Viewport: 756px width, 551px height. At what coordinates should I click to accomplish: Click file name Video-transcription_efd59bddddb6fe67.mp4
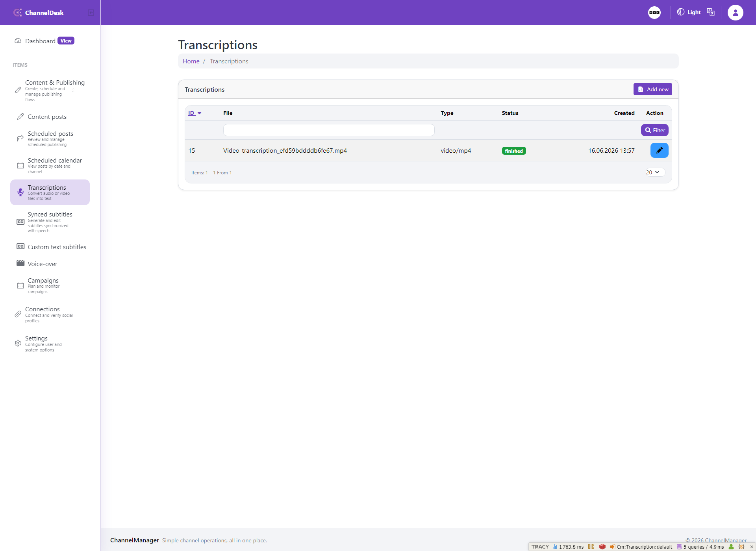(x=285, y=150)
